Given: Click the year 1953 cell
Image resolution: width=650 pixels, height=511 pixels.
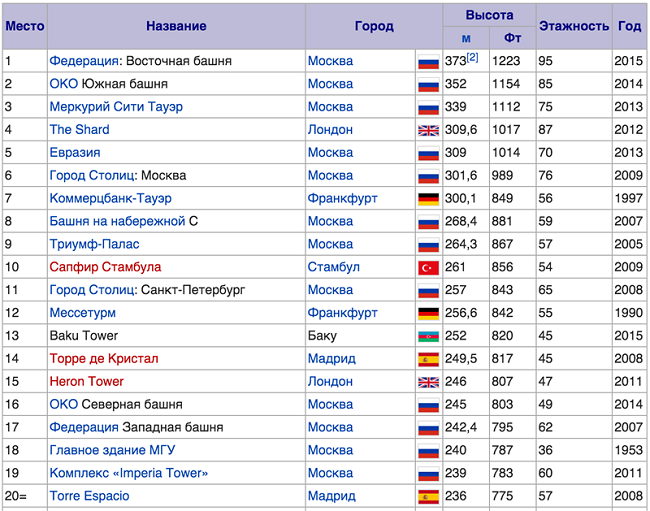Looking at the screenshot, I should [628, 450].
